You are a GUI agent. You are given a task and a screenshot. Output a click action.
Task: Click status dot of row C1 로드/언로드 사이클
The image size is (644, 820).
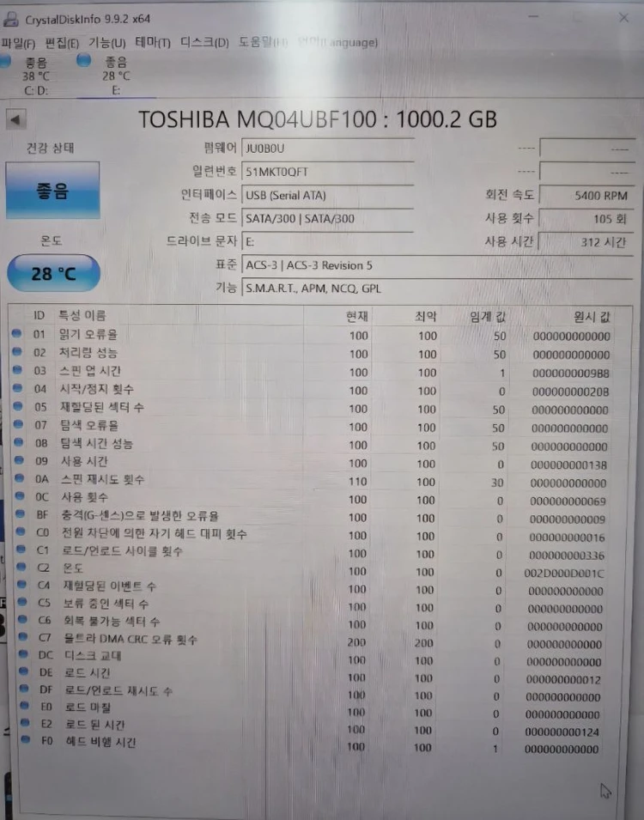[21, 550]
